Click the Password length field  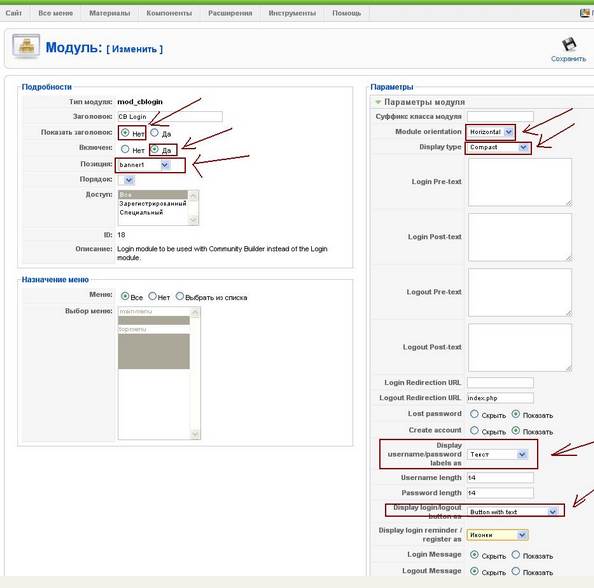[500, 493]
